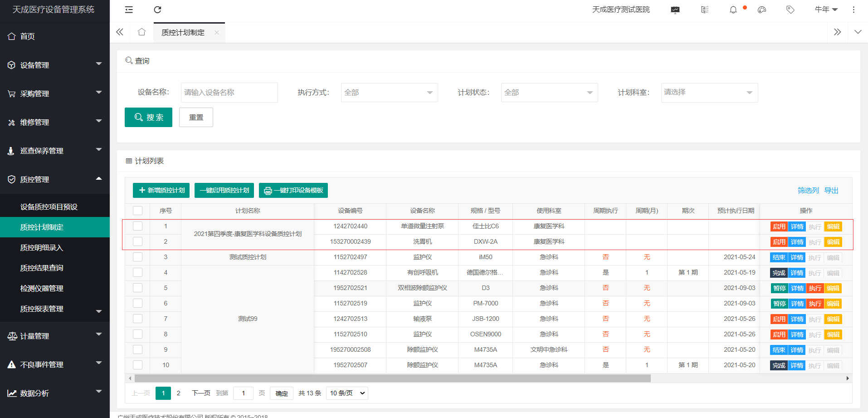Viewport: 868px width, 418px height.
Task: Select the 质控计划制定 tab
Action: (x=183, y=33)
